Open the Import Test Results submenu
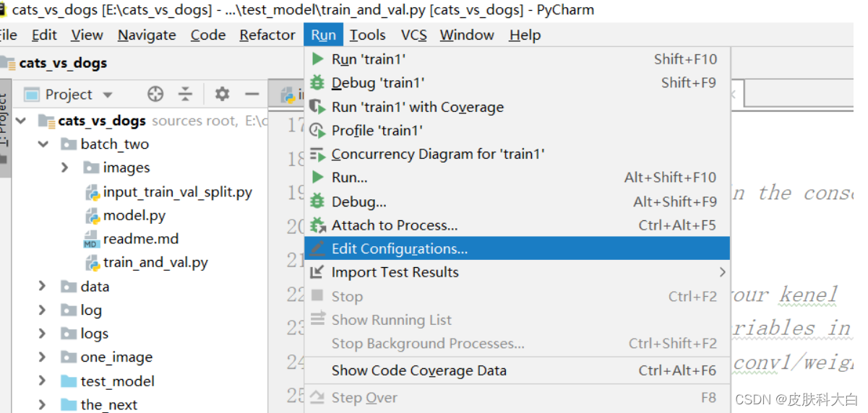Screen dimensions: 868x413 tap(395, 272)
